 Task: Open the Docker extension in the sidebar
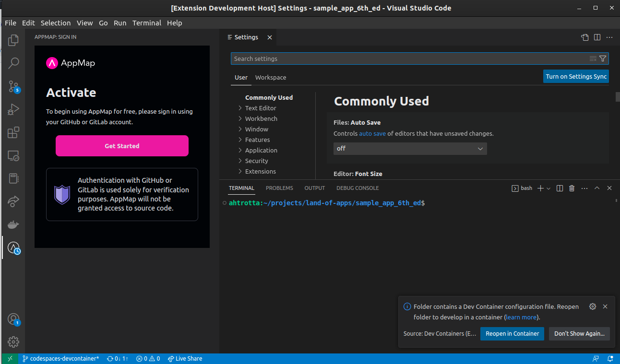[13, 224]
